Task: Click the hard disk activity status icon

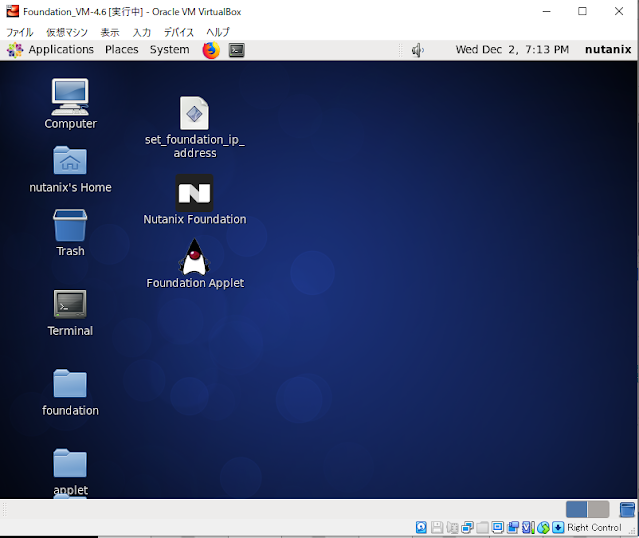Action: click(x=421, y=527)
